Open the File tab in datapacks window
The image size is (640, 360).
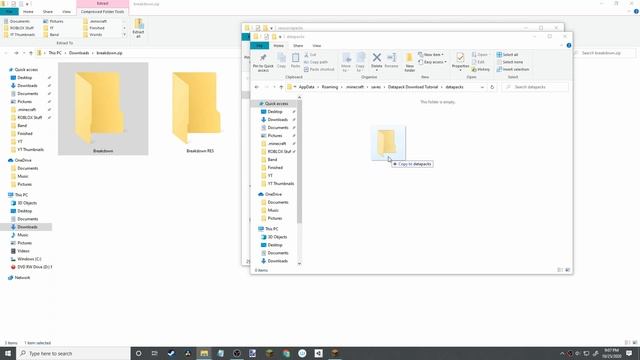click(260, 46)
